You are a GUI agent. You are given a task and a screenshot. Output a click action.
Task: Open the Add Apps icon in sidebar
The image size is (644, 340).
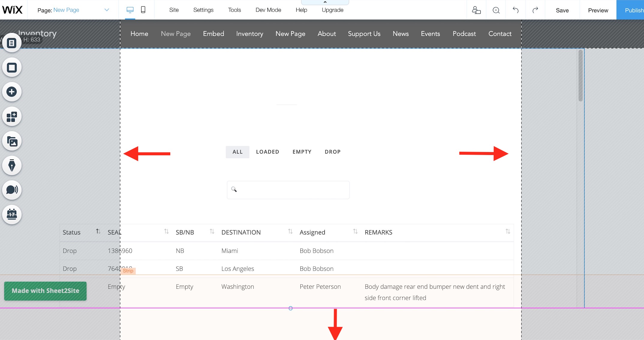click(x=12, y=117)
